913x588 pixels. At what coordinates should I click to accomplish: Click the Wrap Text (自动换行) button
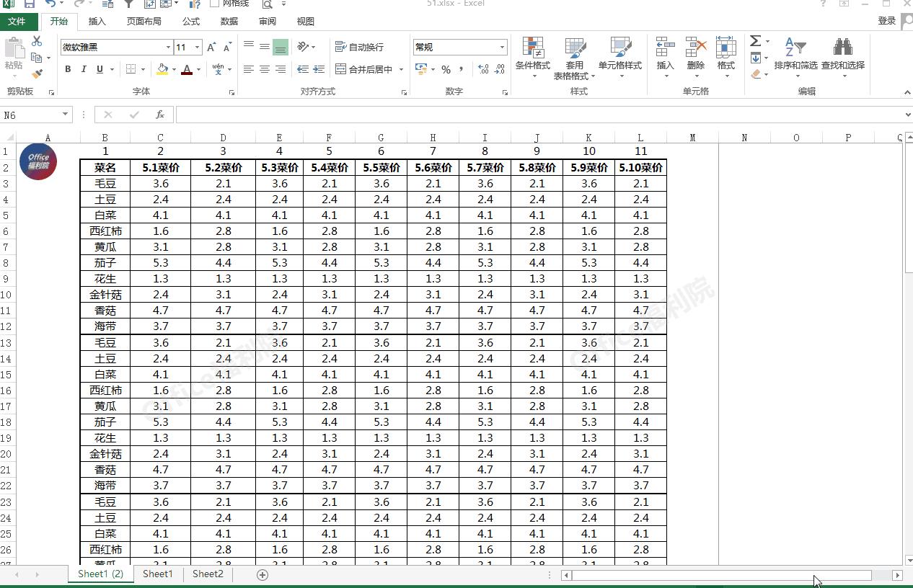pos(359,48)
